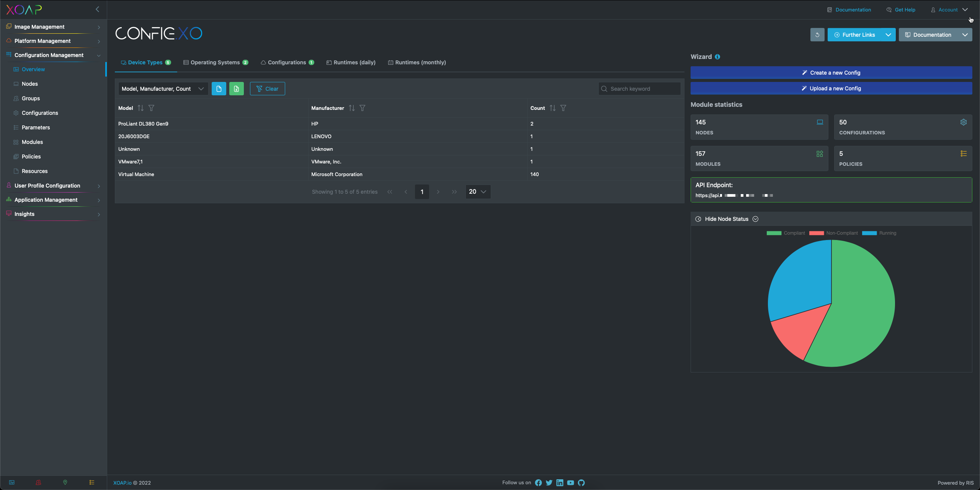Expand Application Management menu

53,200
